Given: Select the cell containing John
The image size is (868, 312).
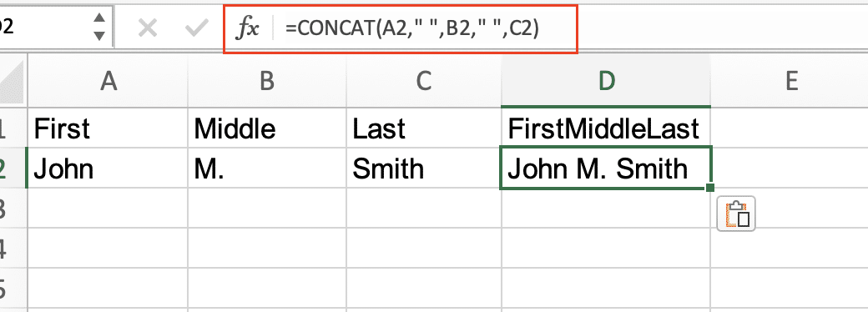Looking at the screenshot, I should pos(108,169).
